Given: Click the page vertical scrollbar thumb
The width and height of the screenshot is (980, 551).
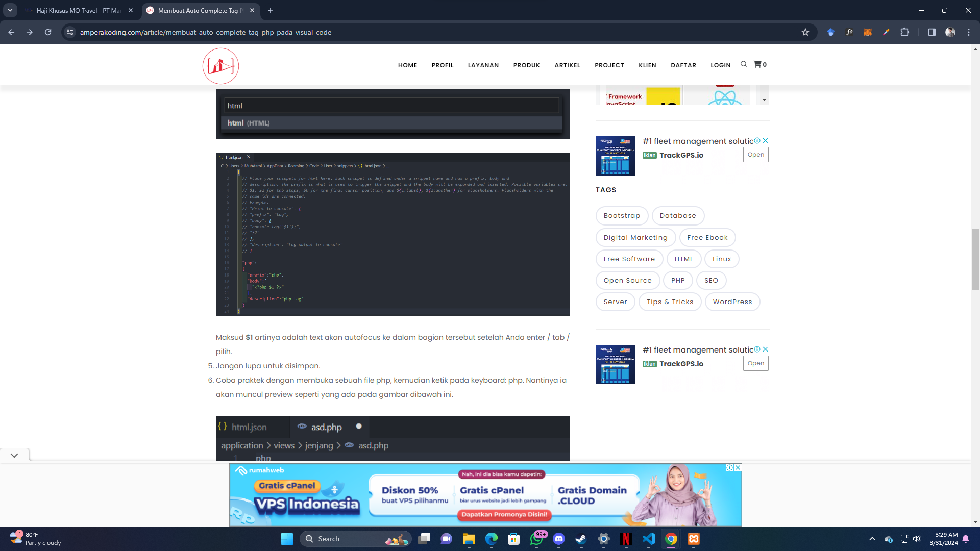Looking at the screenshot, I should (x=975, y=259).
